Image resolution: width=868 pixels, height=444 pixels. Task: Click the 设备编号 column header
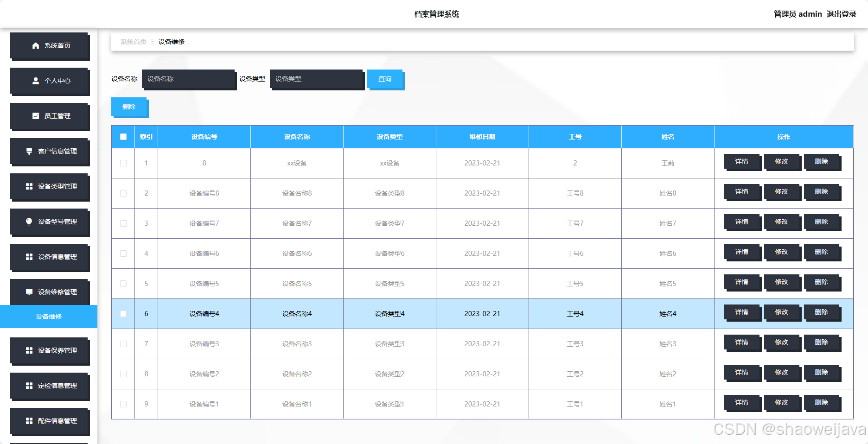point(204,137)
